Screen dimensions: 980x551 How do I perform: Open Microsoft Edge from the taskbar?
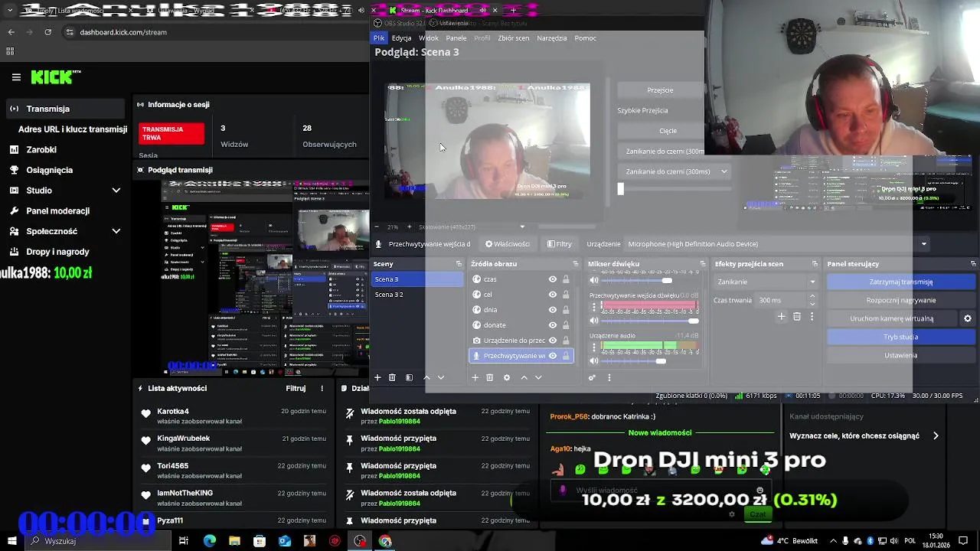210,541
